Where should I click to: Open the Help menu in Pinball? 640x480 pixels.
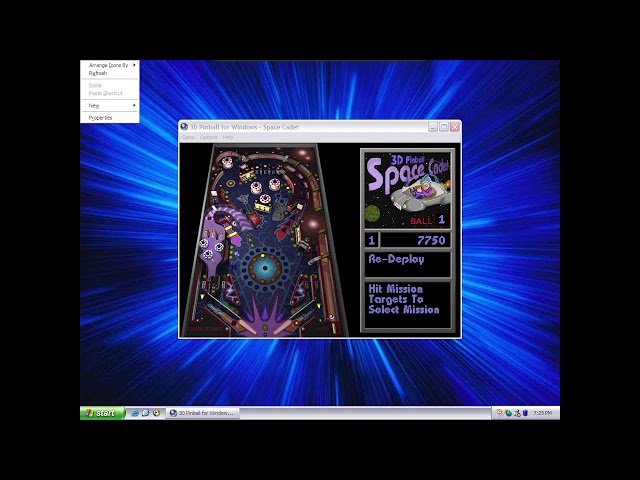(x=228, y=137)
